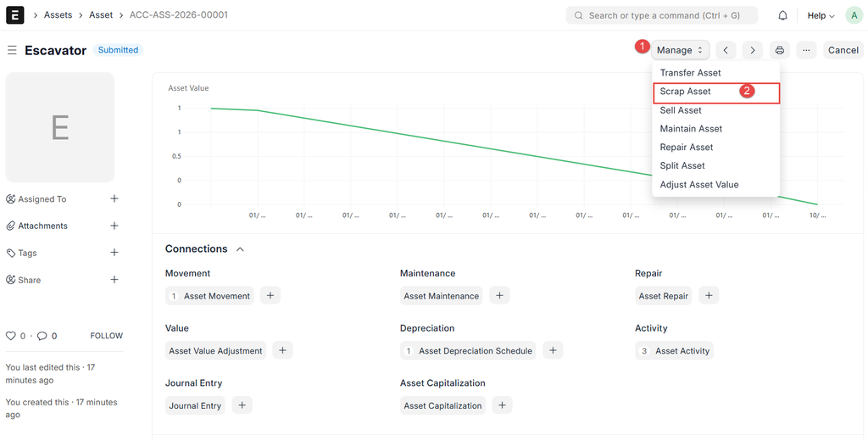Open the Asset Depreciation Schedule link

pyautogui.click(x=475, y=351)
